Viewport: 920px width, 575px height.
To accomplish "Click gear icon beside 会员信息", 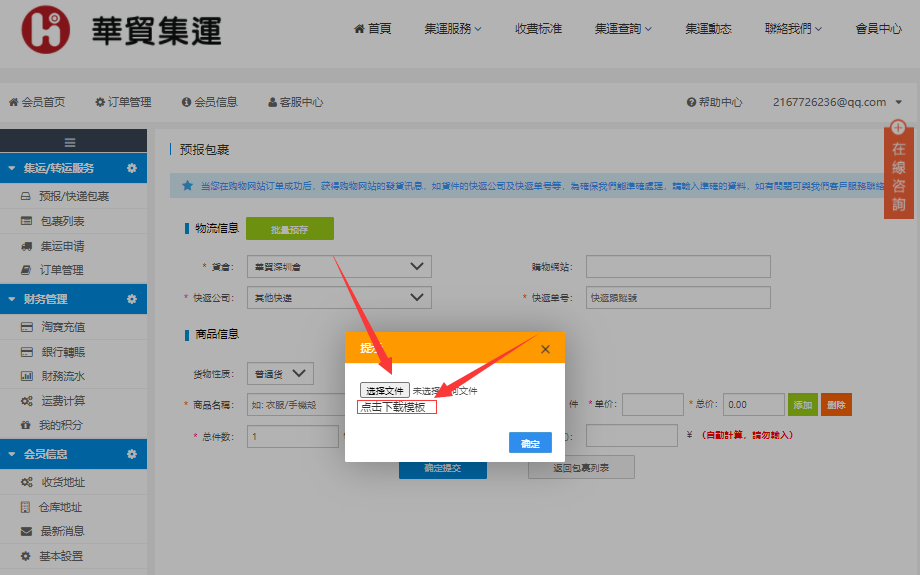I will click(x=131, y=454).
